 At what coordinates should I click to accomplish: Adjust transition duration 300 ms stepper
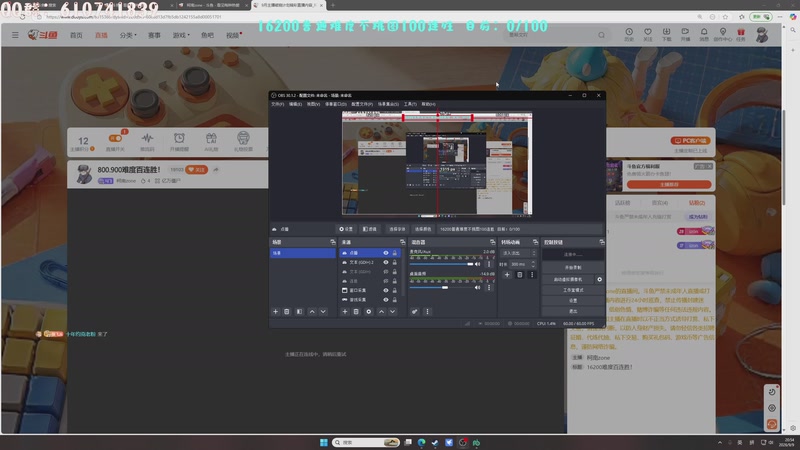point(533,264)
